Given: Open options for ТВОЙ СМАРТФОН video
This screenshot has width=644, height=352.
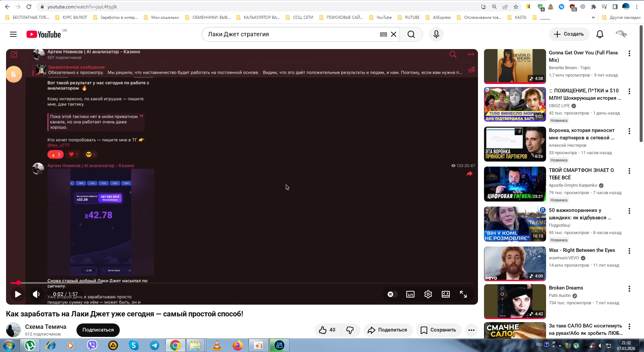Looking at the screenshot, I should [629, 171].
